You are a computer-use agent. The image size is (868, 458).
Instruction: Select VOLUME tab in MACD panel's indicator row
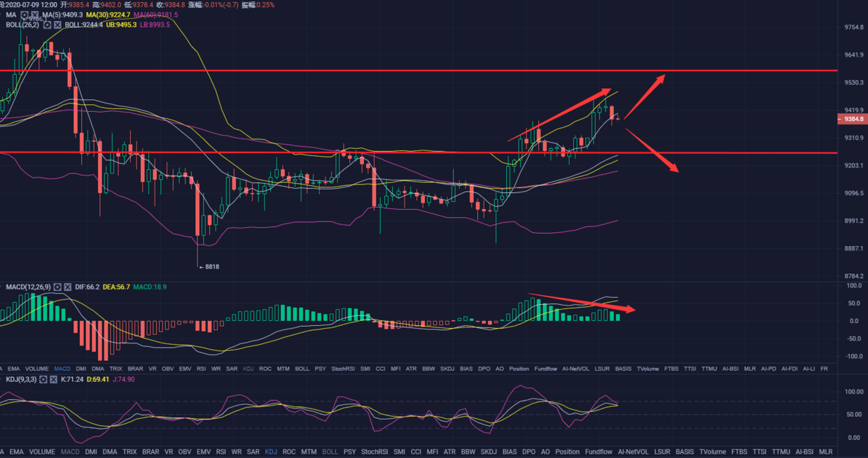[36, 368]
